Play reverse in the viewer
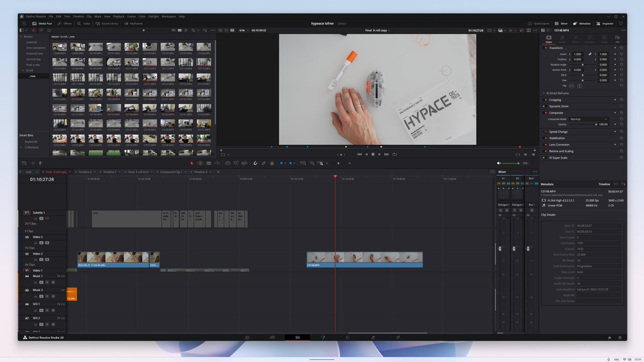Viewport: 644px width, 362px height. coord(366,154)
